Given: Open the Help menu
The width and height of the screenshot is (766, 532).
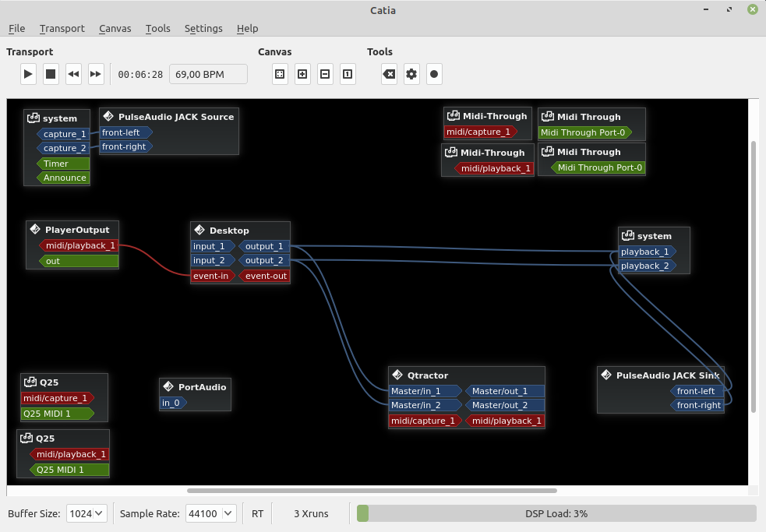Looking at the screenshot, I should point(247,28).
